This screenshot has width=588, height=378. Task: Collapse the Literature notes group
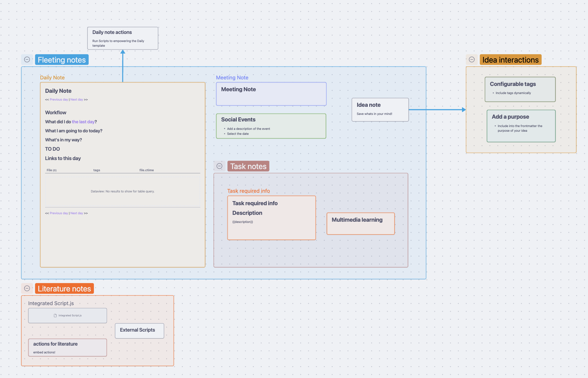(x=27, y=288)
